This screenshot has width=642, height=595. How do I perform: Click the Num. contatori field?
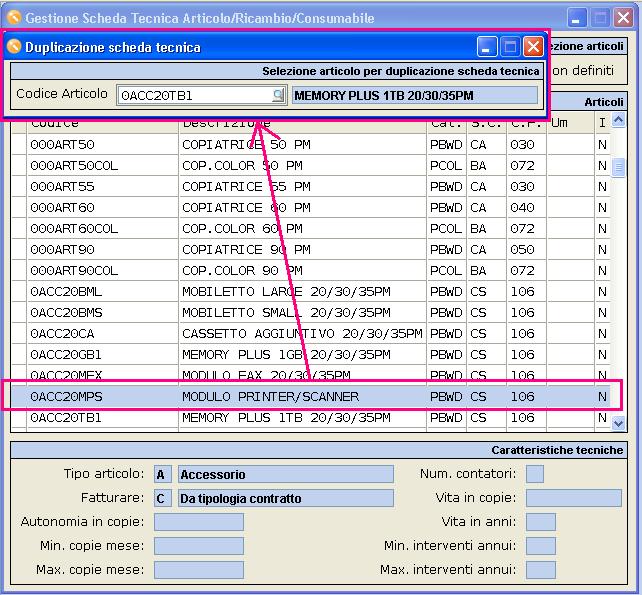[535, 474]
